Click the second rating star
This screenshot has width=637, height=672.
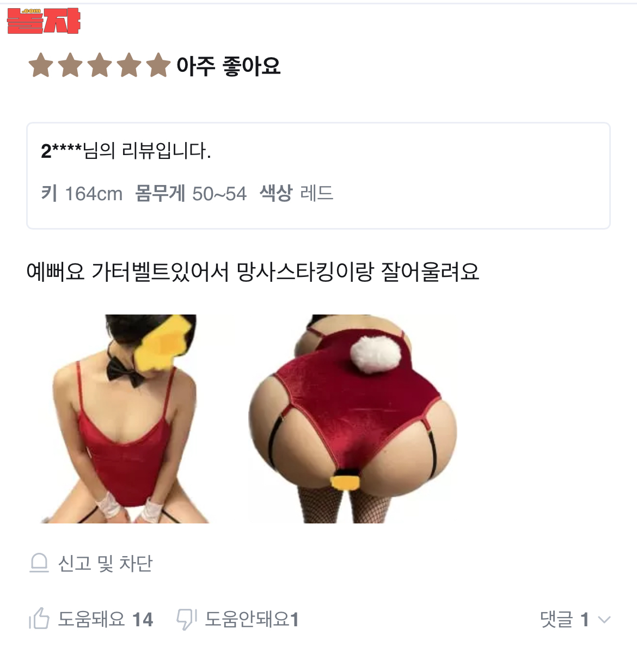70,65
